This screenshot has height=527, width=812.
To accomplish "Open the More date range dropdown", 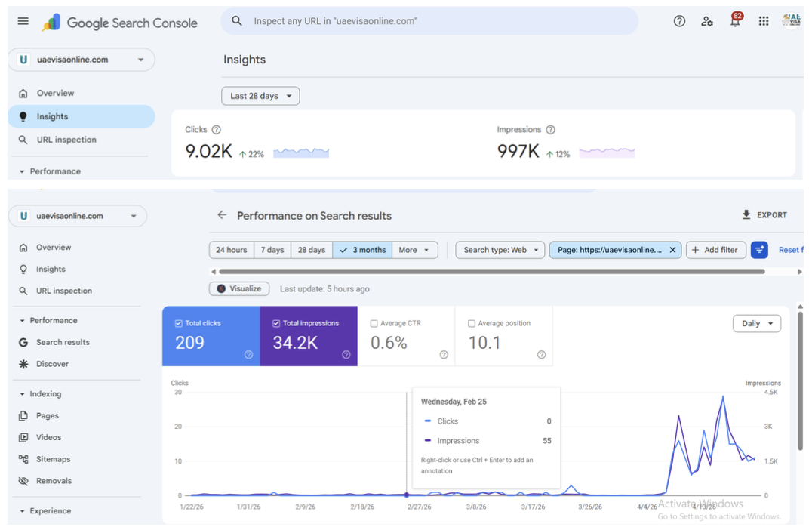I will [414, 250].
